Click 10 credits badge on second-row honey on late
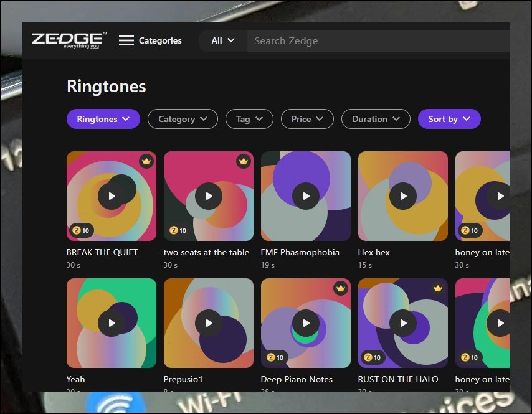This screenshot has height=414, width=532. (x=470, y=357)
